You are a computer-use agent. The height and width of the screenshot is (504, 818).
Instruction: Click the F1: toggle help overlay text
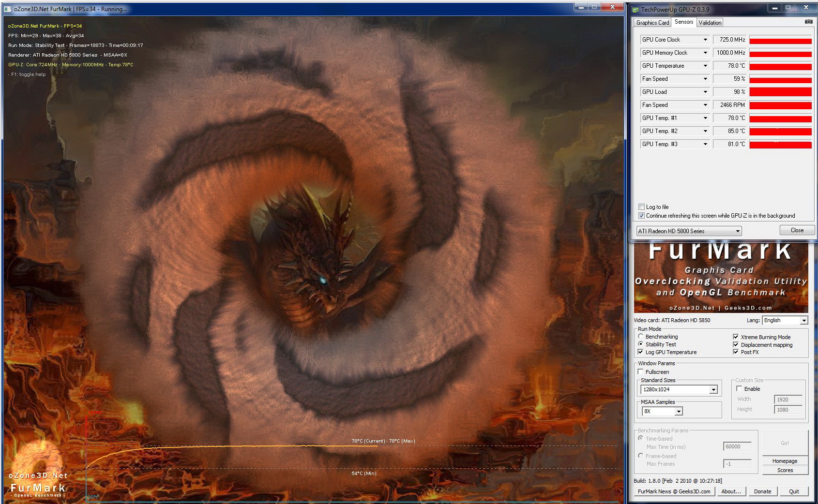coord(27,74)
